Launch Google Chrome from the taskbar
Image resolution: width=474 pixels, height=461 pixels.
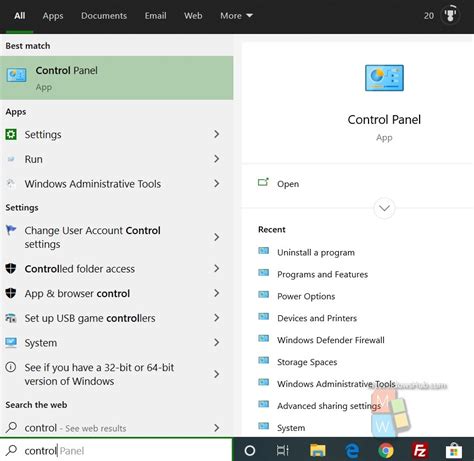[386, 451]
